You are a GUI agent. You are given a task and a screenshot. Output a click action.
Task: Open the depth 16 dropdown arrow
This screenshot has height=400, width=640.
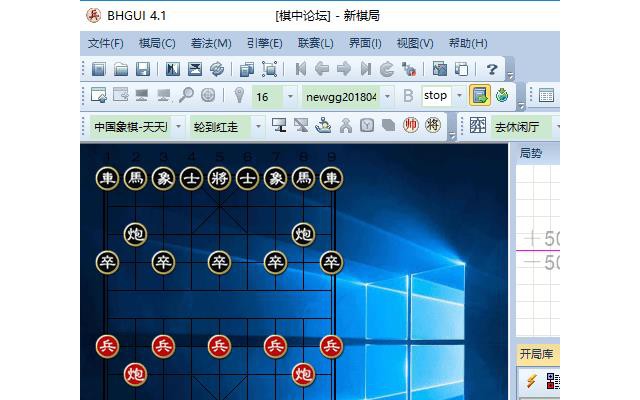[290, 96]
